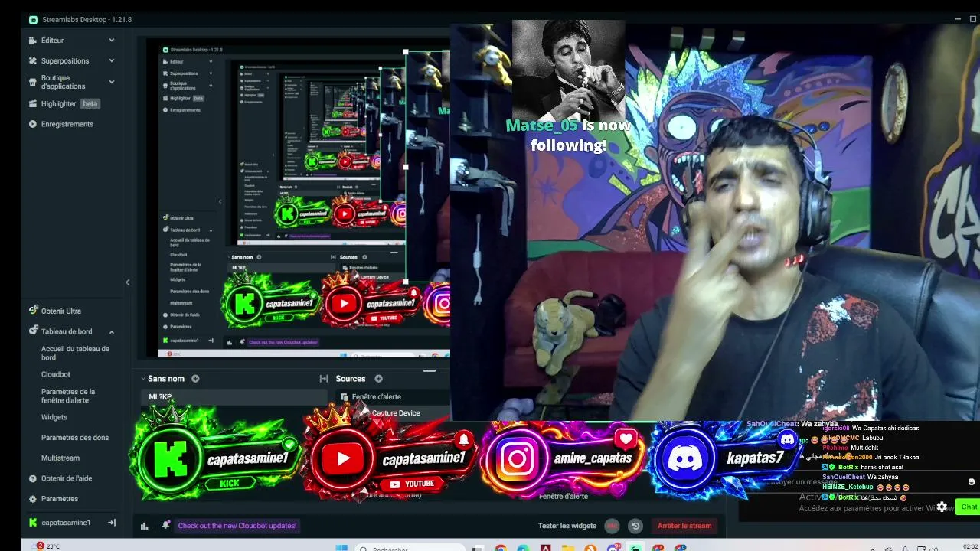
Task: Expand the Éditeur dropdown chevron
Action: (112, 41)
